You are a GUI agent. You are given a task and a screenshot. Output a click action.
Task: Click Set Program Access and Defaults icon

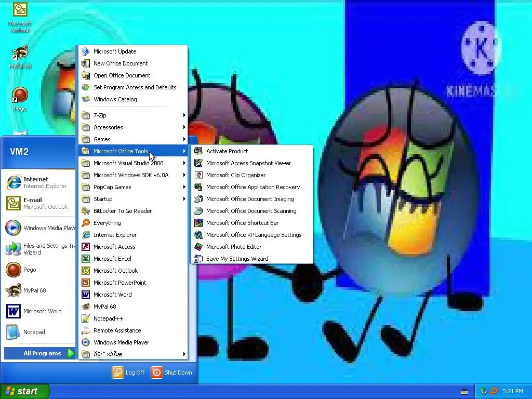(86, 87)
